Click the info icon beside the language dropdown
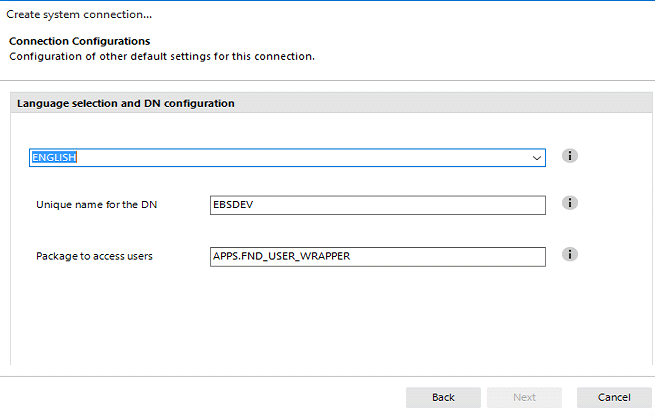The image size is (655, 418). coord(569,156)
